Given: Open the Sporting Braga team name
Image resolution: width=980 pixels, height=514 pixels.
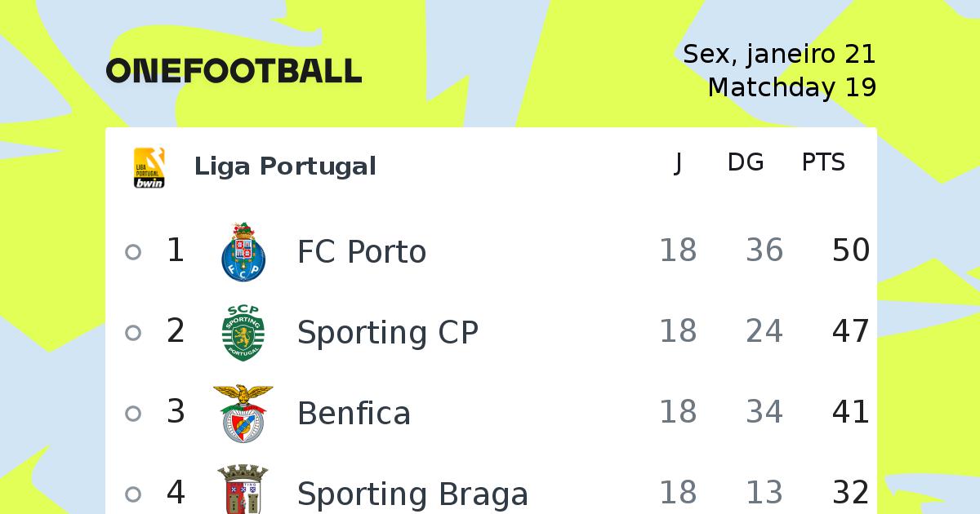Looking at the screenshot, I should [412, 494].
